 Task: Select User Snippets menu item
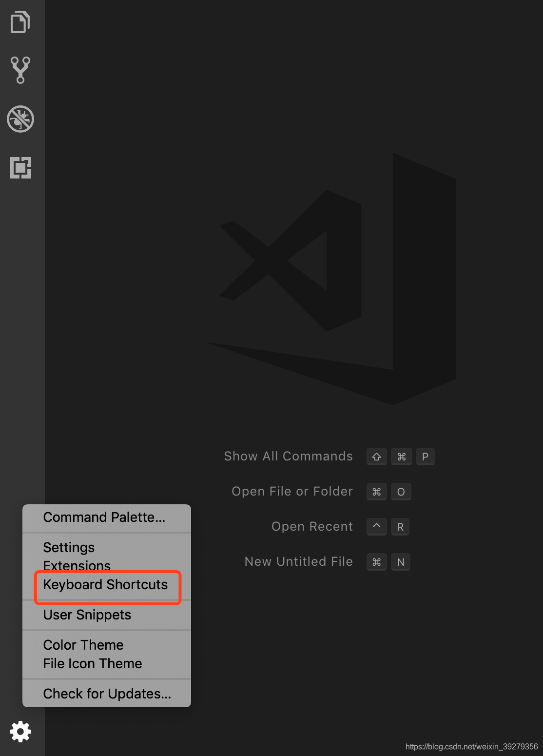(106, 615)
